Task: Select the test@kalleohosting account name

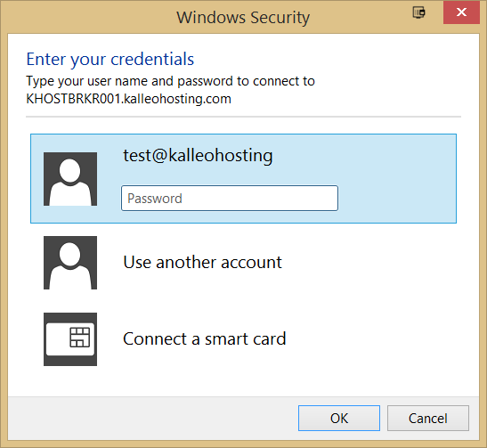Action: (x=198, y=155)
